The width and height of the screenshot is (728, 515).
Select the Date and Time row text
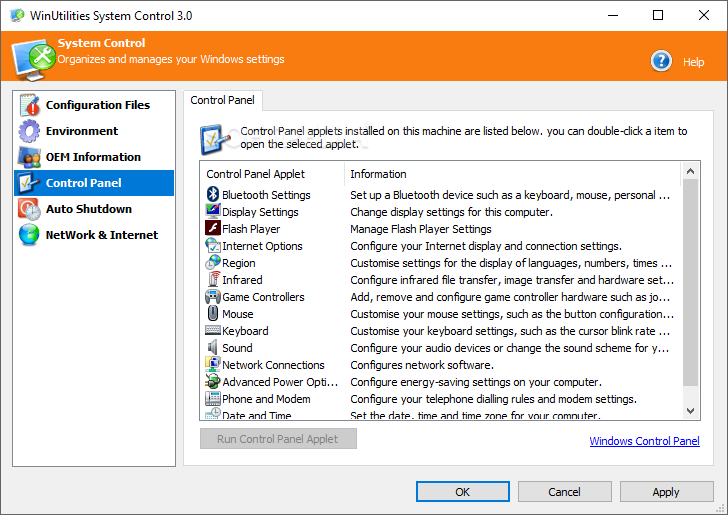pos(256,415)
